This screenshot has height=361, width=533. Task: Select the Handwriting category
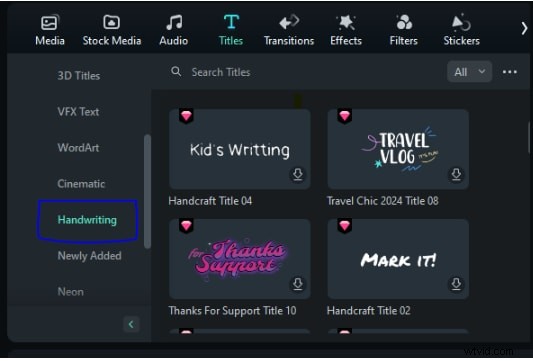[x=87, y=220]
